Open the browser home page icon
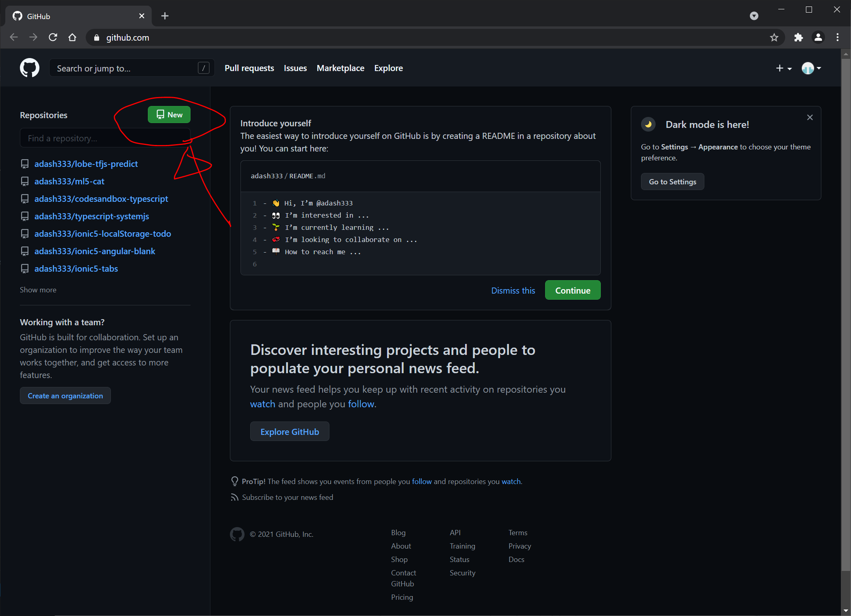This screenshot has height=616, width=851. click(x=72, y=37)
